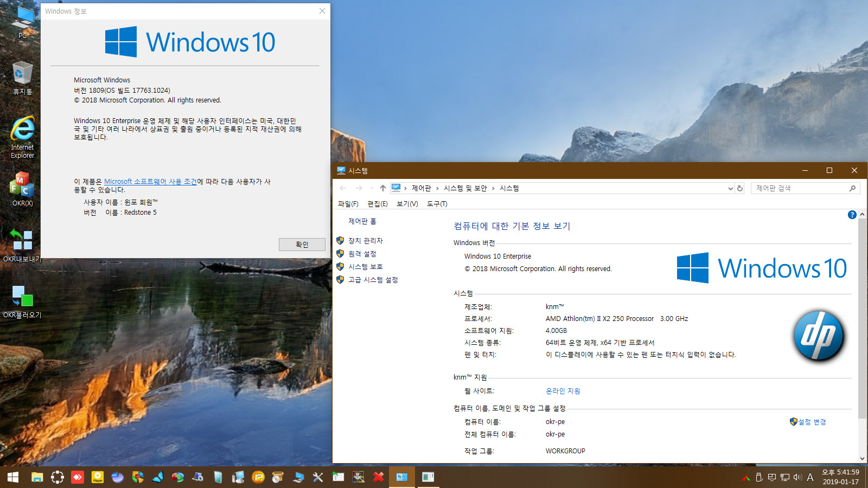This screenshot has height=488, width=868.
Task: Open 장치 관리자
Action: tap(365, 241)
